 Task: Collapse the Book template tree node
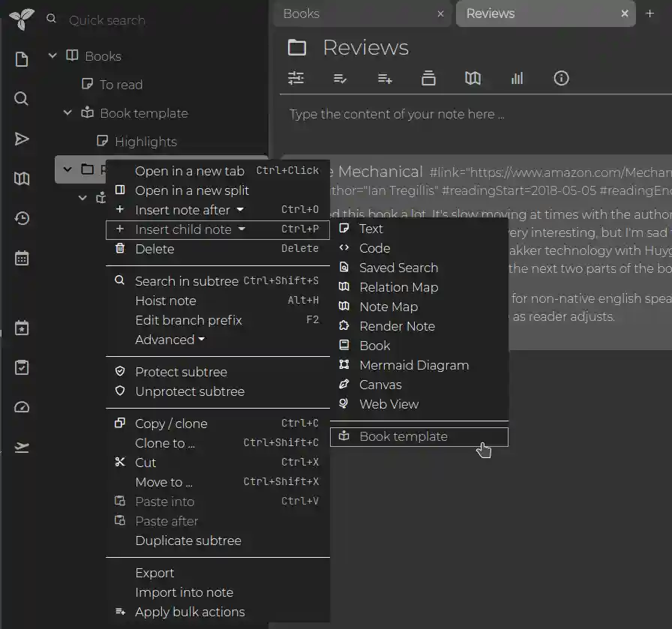click(67, 113)
